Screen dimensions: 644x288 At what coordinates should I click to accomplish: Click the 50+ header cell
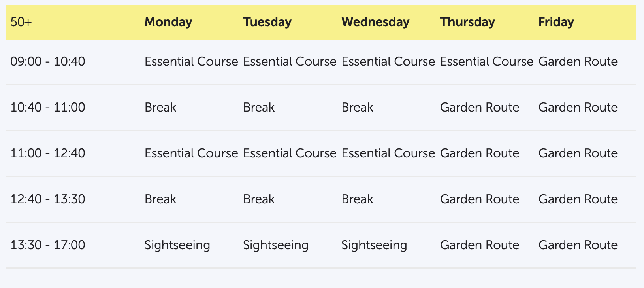click(21, 22)
